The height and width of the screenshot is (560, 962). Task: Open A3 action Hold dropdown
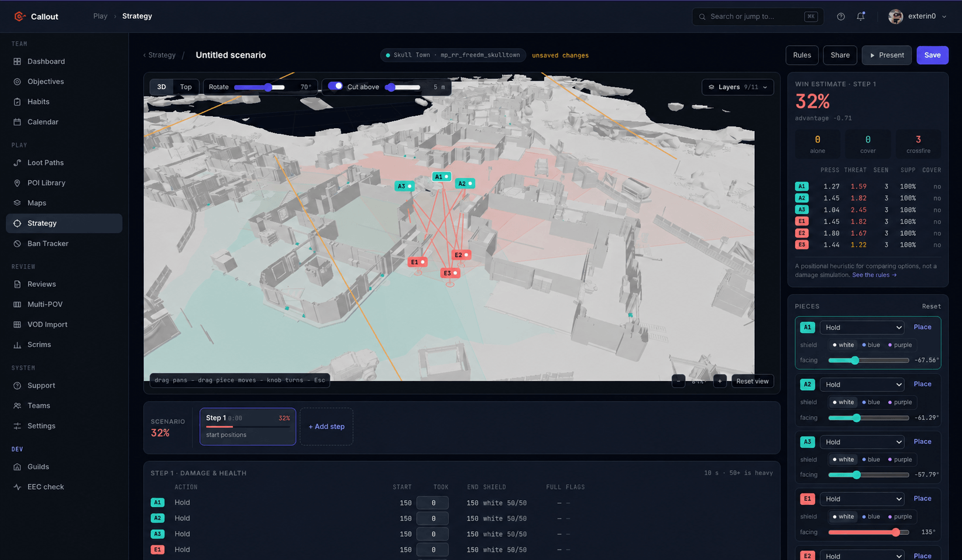pos(862,442)
